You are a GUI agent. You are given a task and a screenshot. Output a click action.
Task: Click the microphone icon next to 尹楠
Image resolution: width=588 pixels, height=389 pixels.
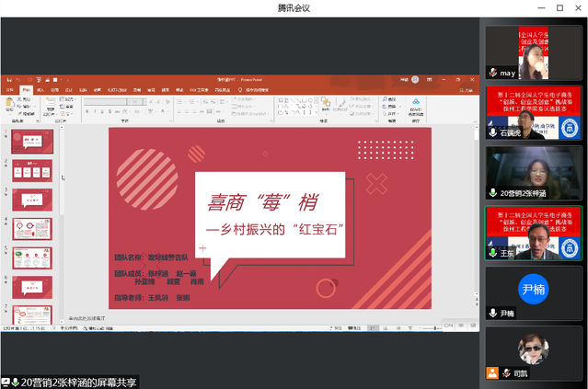493,314
